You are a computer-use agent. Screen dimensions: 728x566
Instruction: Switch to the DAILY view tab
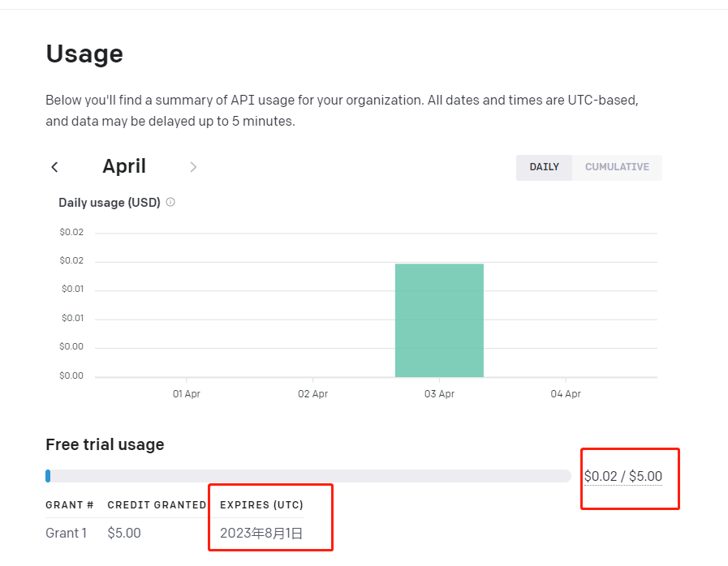[x=544, y=167]
